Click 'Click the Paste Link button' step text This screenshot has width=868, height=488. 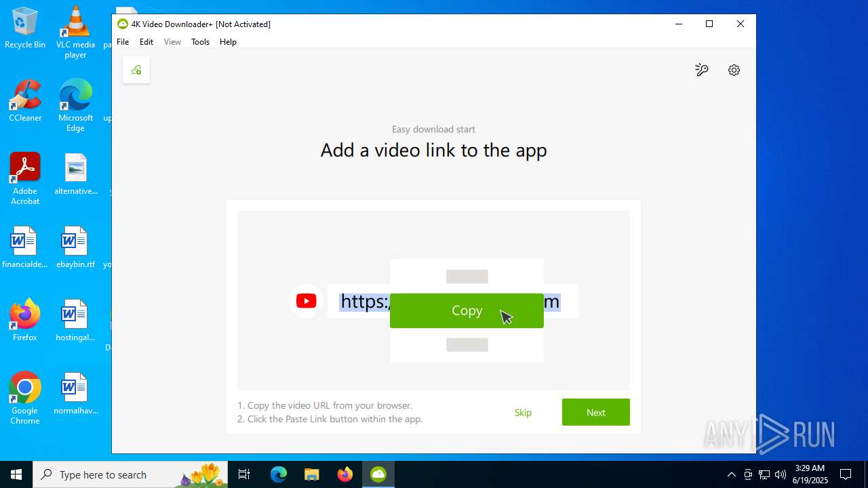click(330, 419)
